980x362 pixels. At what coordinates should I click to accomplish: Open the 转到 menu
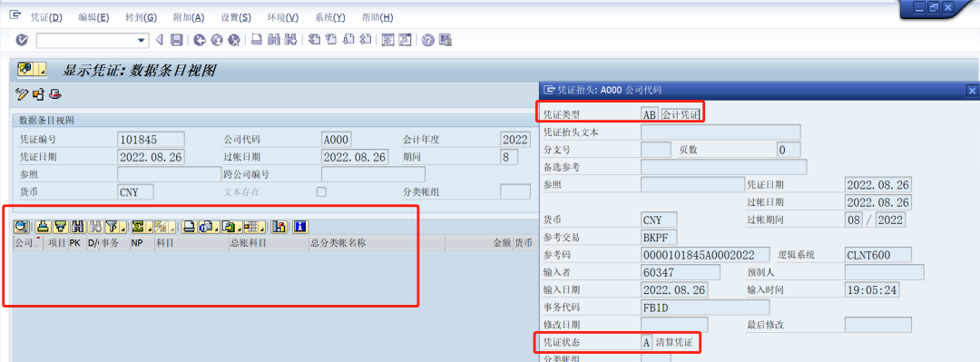pos(142,17)
